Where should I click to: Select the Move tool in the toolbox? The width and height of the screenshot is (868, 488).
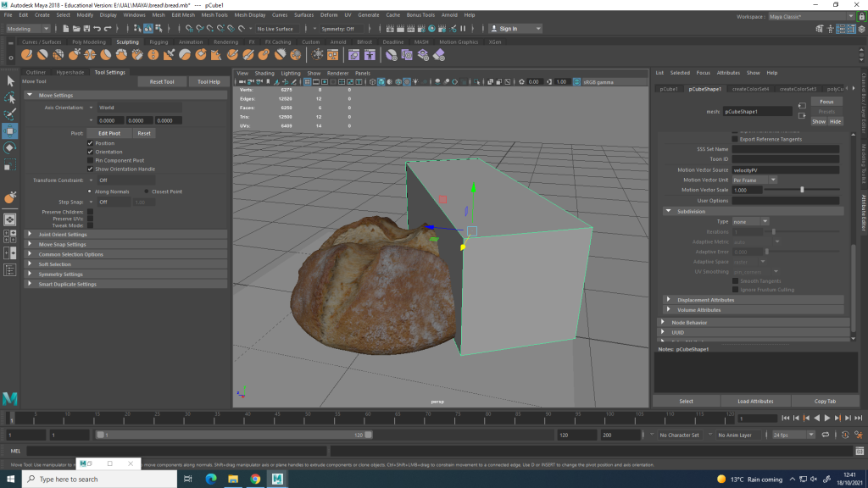click(10, 130)
